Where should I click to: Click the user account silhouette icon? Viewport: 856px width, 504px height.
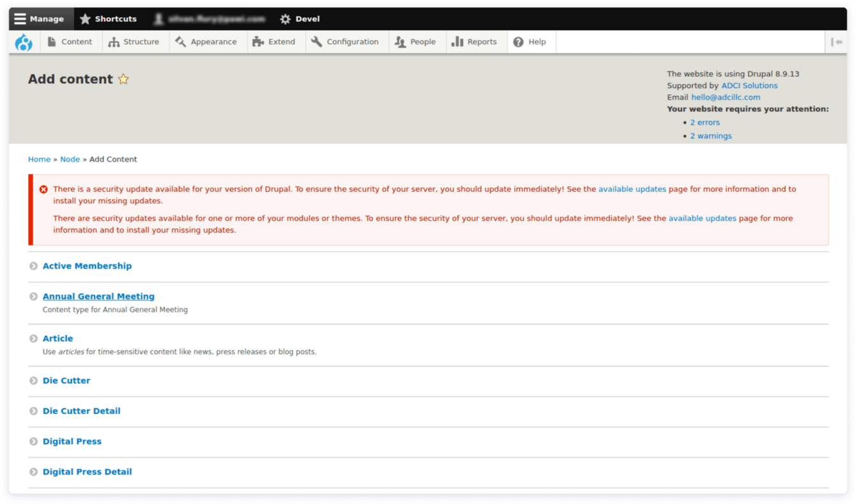click(x=158, y=19)
